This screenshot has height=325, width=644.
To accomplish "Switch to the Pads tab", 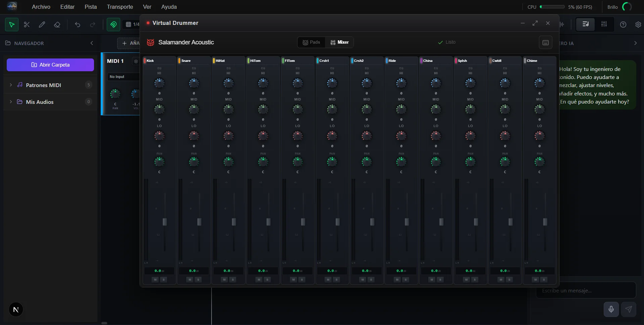I will tap(311, 42).
